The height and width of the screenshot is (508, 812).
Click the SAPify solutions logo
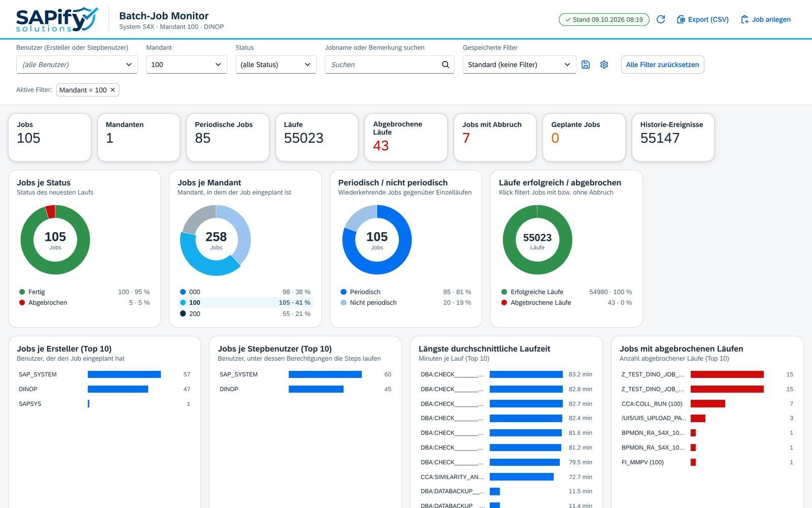(x=56, y=19)
